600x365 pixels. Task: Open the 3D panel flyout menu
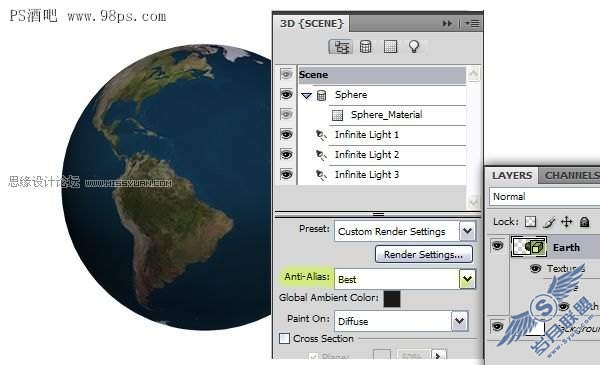pyautogui.click(x=473, y=24)
